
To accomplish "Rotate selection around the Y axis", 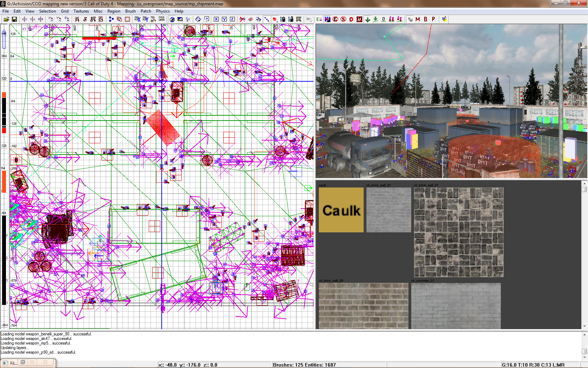I will tap(59, 19).
